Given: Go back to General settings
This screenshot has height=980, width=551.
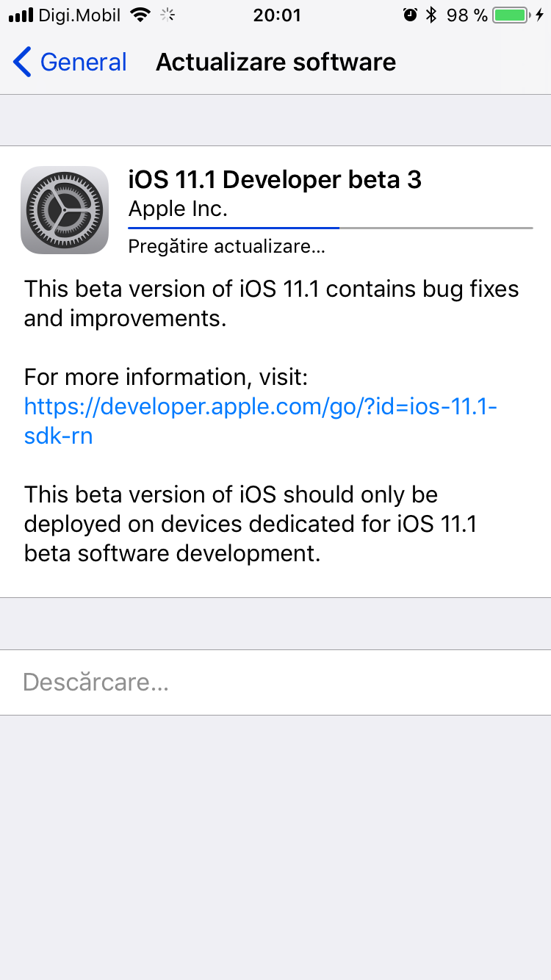Looking at the screenshot, I should coord(70,62).
